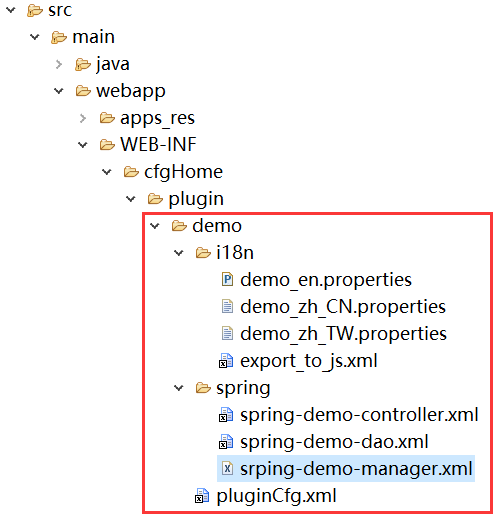Collapse the demo folder
The image size is (504, 514).
155,226
